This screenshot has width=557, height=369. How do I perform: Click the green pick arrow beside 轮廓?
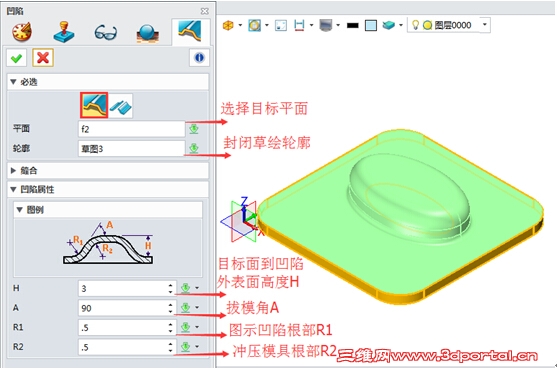point(194,148)
